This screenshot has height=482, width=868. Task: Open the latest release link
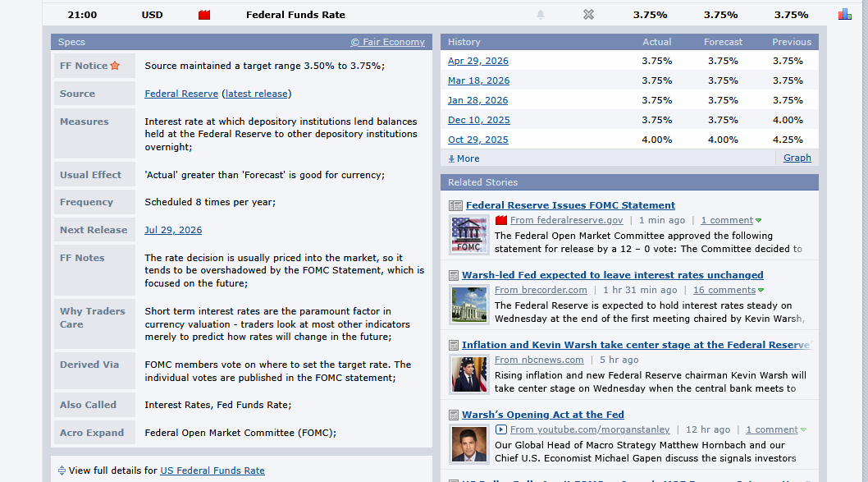(256, 94)
